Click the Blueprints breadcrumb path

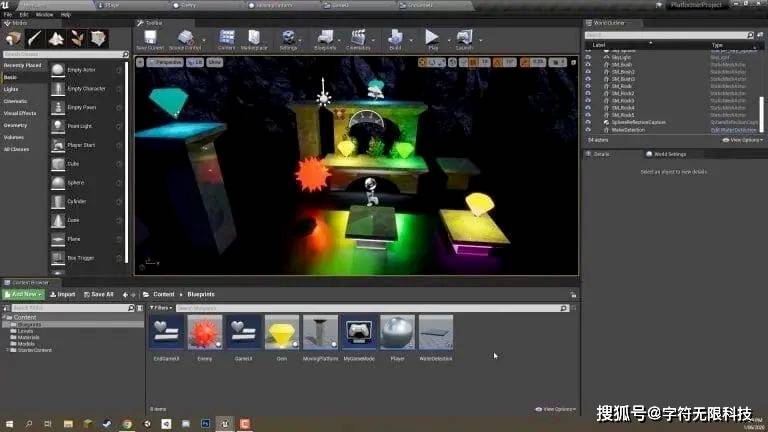coord(201,294)
